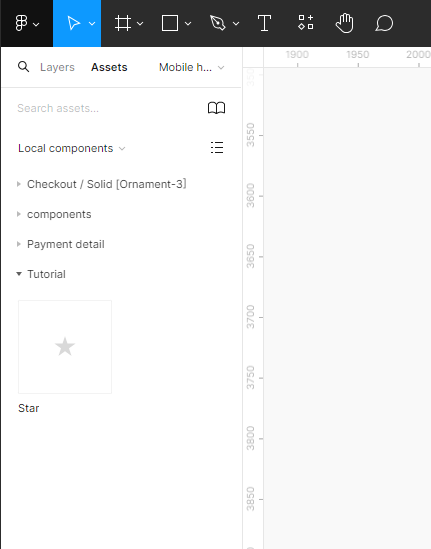This screenshot has width=431, height=549.
Task: Open the Resources components tool
Action: click(x=306, y=22)
